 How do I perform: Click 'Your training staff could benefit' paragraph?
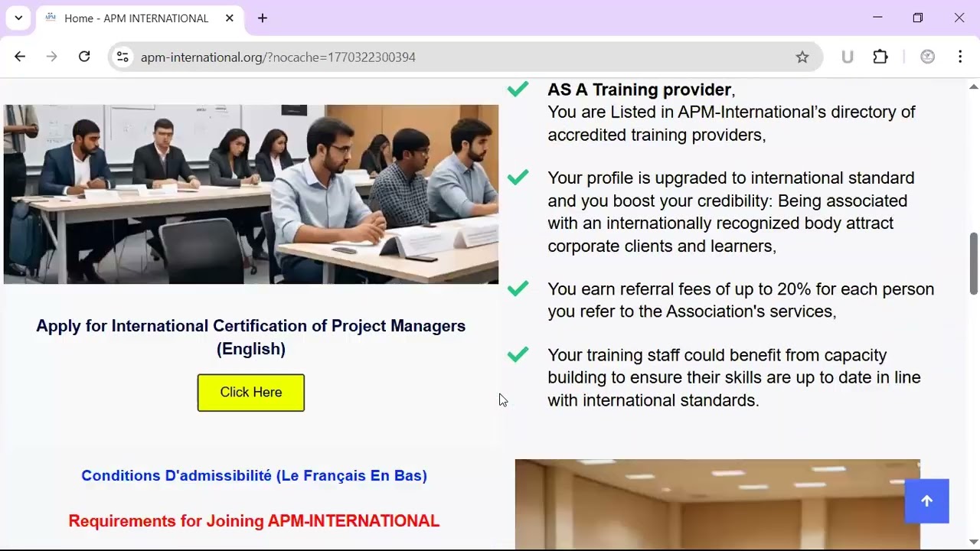(x=734, y=378)
